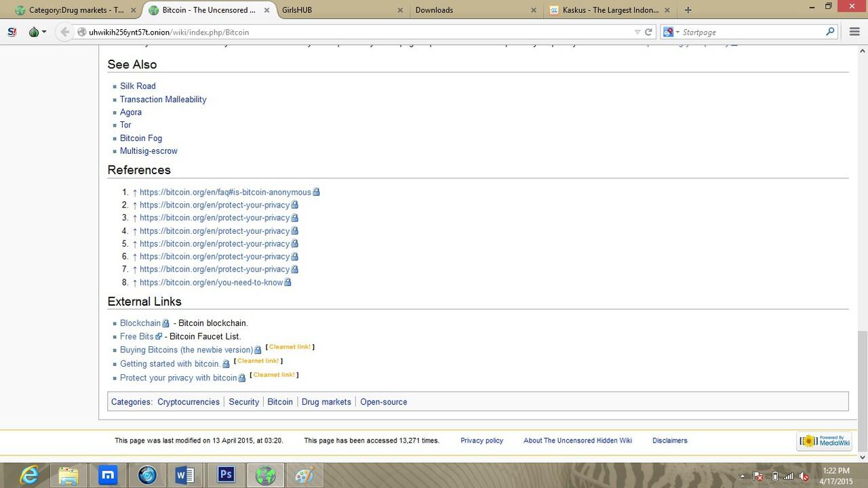Open the Bitcoin category link
This screenshot has width=868, height=488.
coord(280,402)
